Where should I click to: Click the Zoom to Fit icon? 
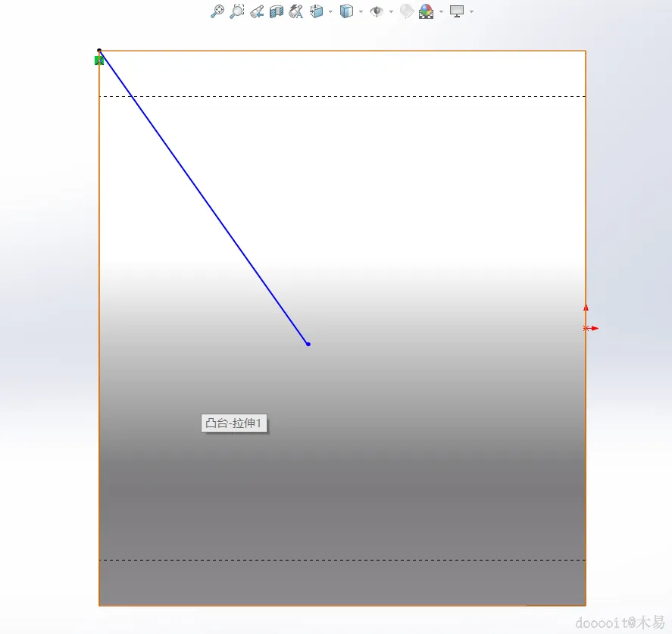click(217, 11)
